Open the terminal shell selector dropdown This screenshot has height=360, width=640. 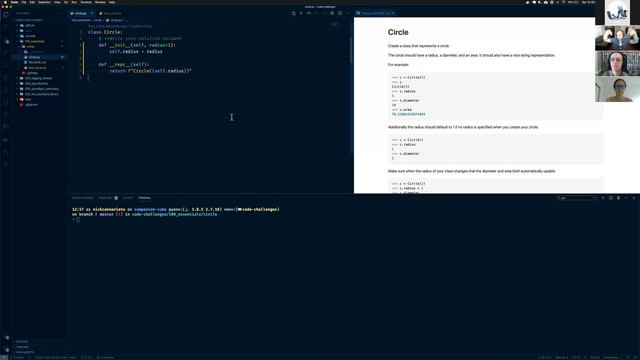click(577, 198)
